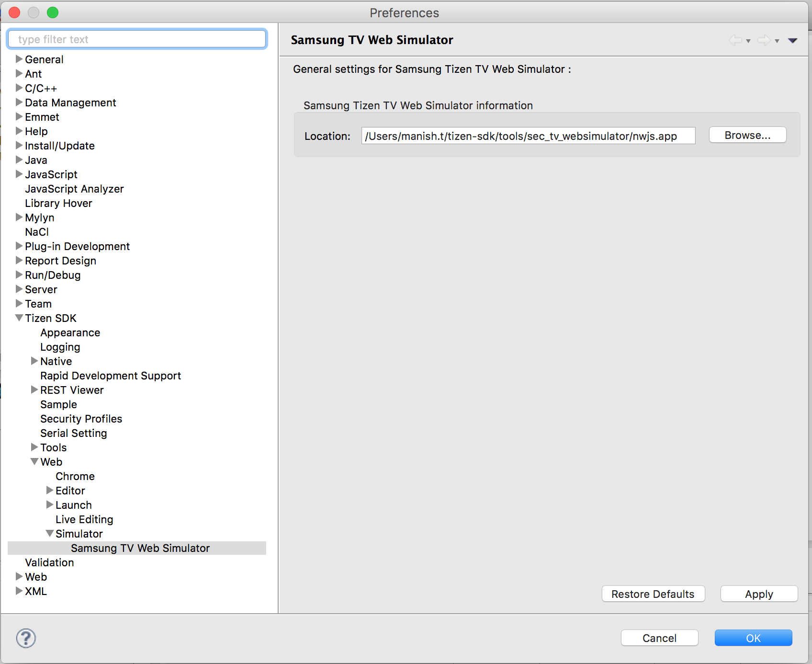
Task: Expand the JavaScript node
Action: [x=19, y=174]
